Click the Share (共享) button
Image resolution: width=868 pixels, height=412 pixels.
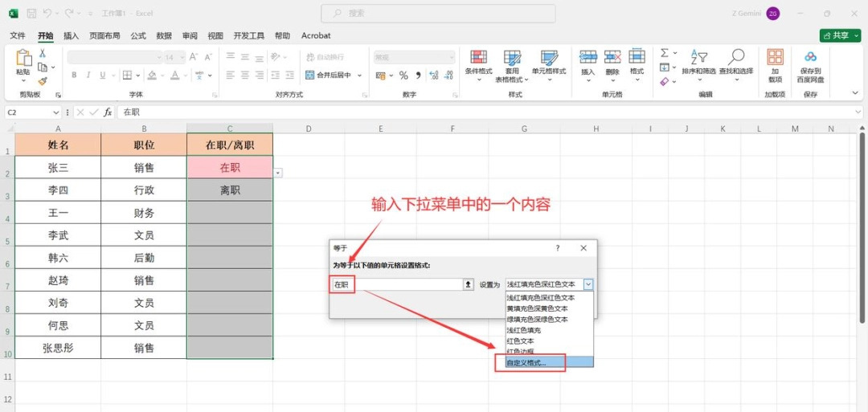840,35
